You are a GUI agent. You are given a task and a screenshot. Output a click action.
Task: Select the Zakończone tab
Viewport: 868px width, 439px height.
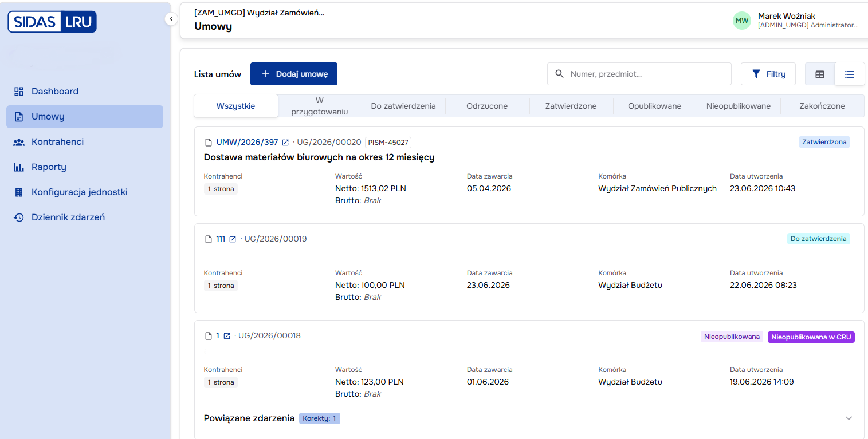pyautogui.click(x=822, y=106)
